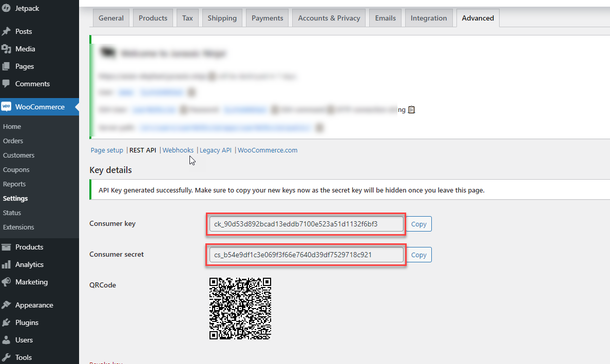Open the General settings tab
The width and height of the screenshot is (610, 364).
pos(111,18)
